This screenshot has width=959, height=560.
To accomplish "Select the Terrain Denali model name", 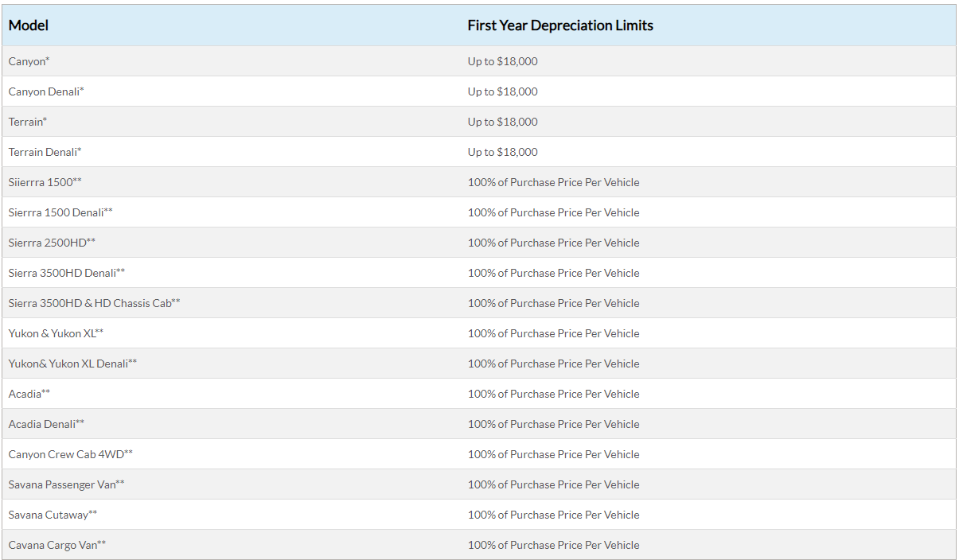I will click(45, 152).
